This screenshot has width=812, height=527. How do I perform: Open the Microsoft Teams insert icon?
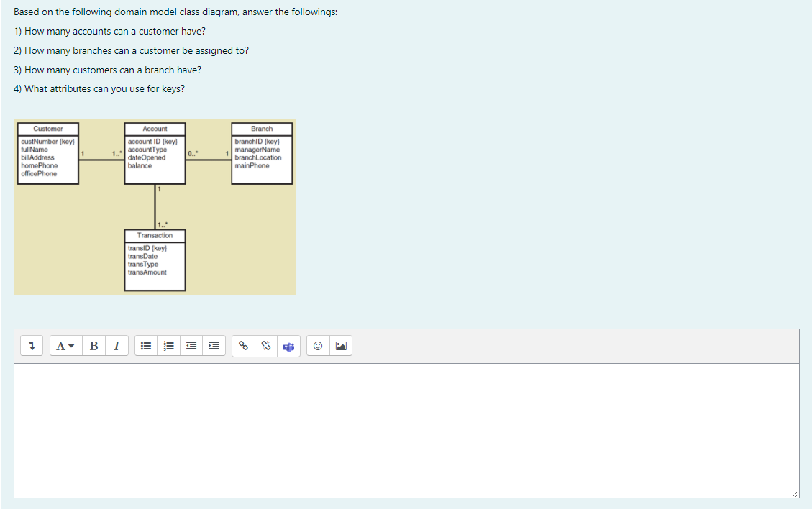point(288,345)
